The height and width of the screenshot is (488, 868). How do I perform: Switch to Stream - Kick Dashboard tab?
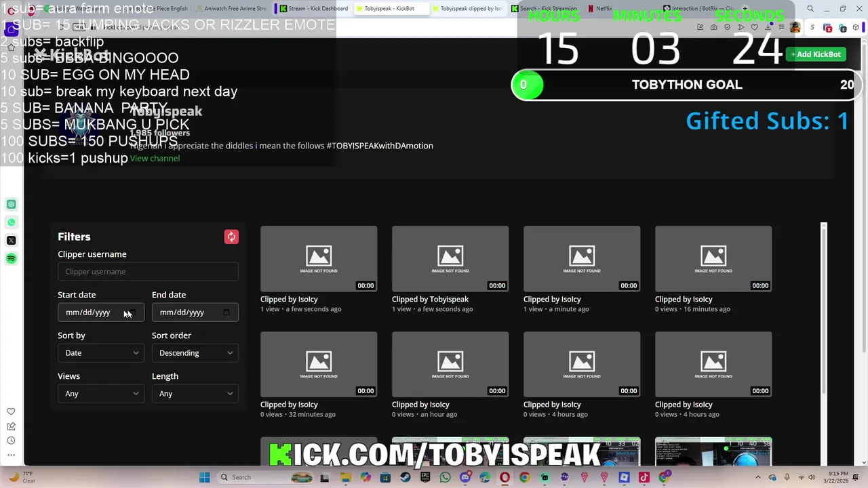tap(313, 9)
